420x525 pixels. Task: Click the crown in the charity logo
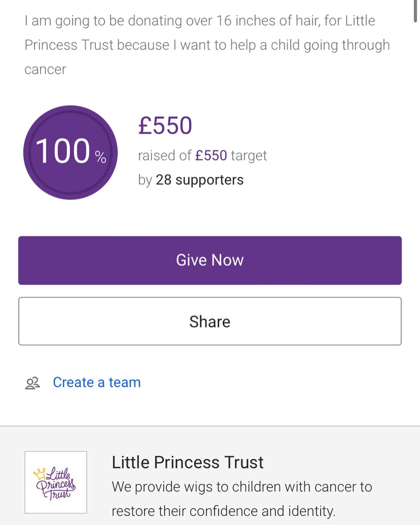pyautogui.click(x=39, y=473)
